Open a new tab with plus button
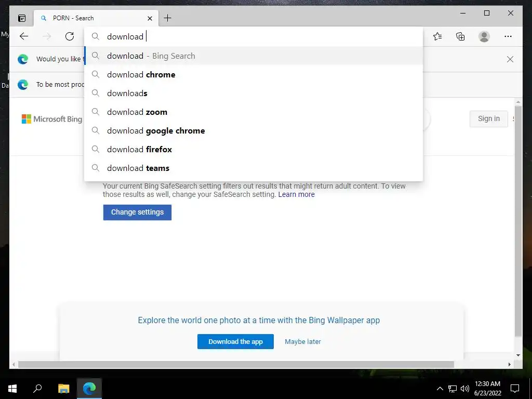 (168, 18)
